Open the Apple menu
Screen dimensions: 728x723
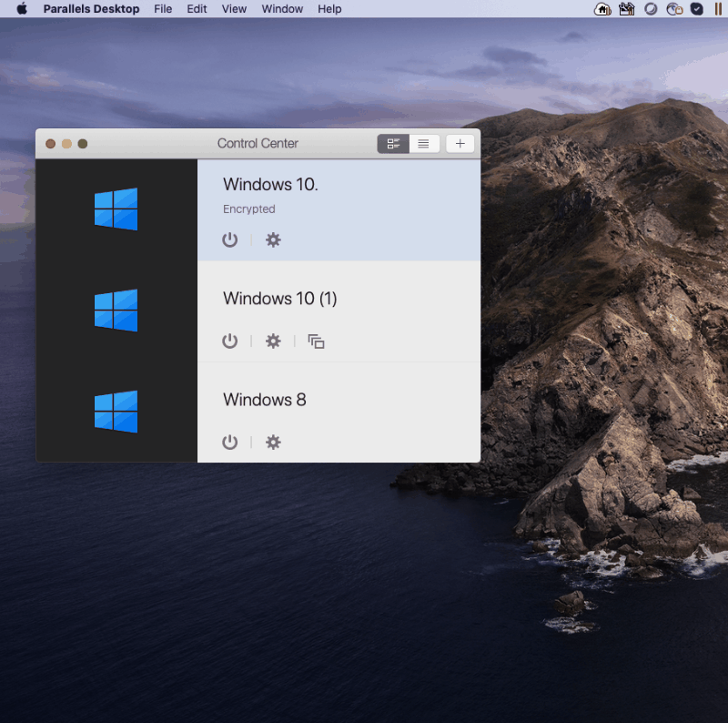point(22,9)
